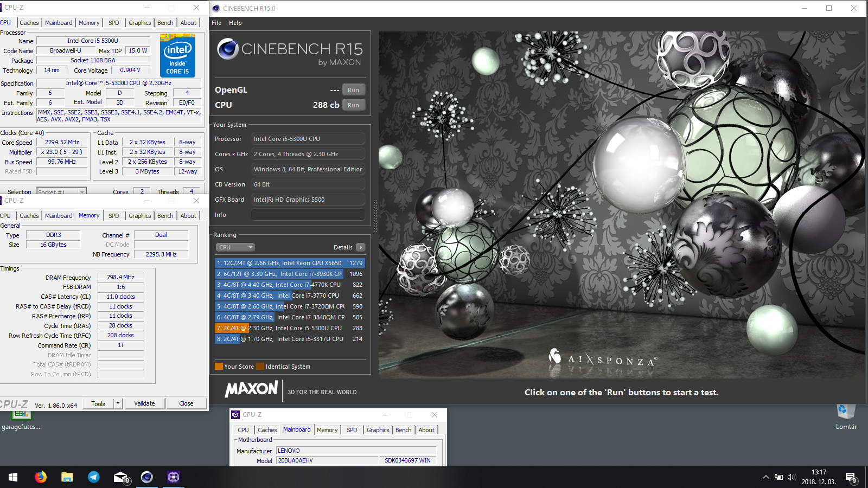This screenshot has width=868, height=488.
Task: Open the Windows Start menu
Action: [x=13, y=477]
